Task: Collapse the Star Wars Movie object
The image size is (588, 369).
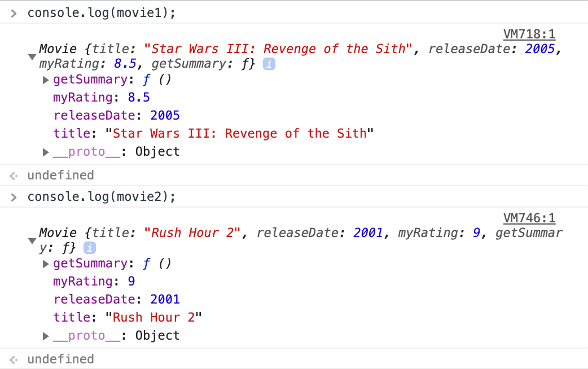Action: click(32, 56)
